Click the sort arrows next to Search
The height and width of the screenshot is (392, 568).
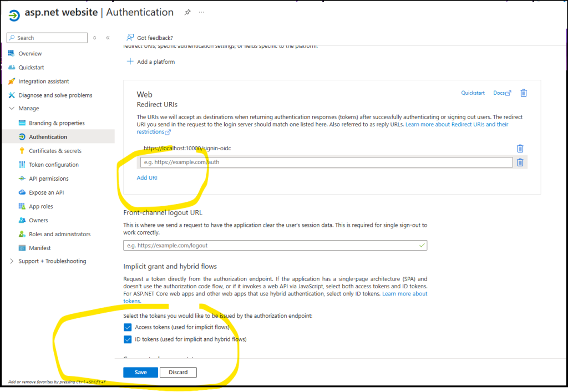[95, 38]
